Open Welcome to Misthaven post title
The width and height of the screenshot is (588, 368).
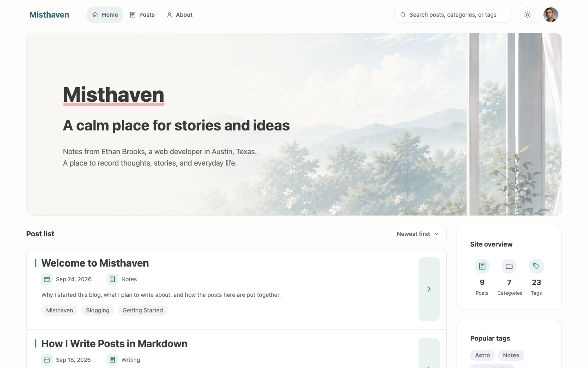pyautogui.click(x=95, y=263)
